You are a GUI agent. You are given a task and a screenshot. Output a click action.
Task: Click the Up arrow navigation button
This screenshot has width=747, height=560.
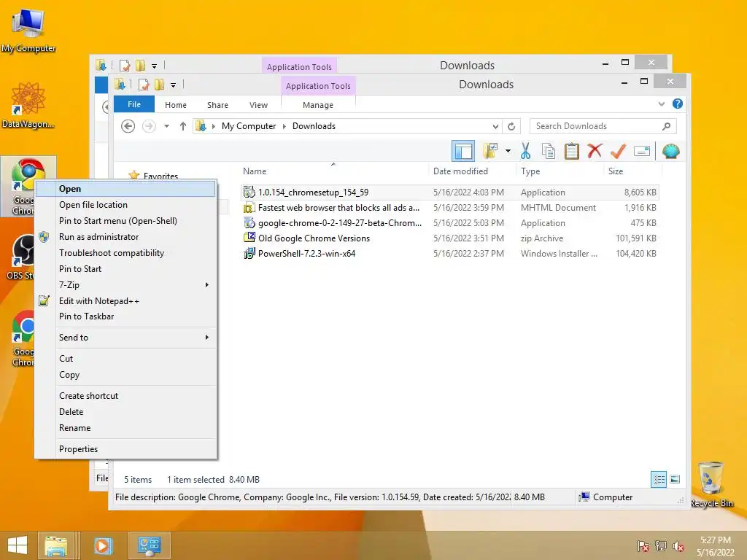pyautogui.click(x=183, y=126)
